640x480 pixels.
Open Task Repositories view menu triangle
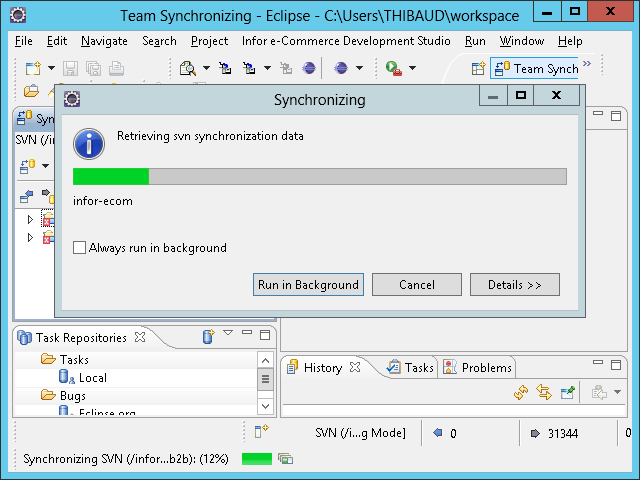pyautogui.click(x=228, y=333)
